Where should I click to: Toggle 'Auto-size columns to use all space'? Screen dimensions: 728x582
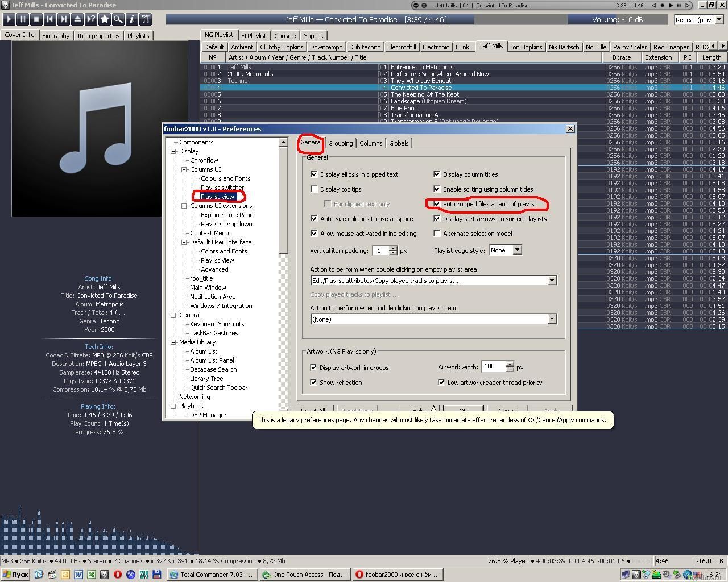click(x=314, y=219)
